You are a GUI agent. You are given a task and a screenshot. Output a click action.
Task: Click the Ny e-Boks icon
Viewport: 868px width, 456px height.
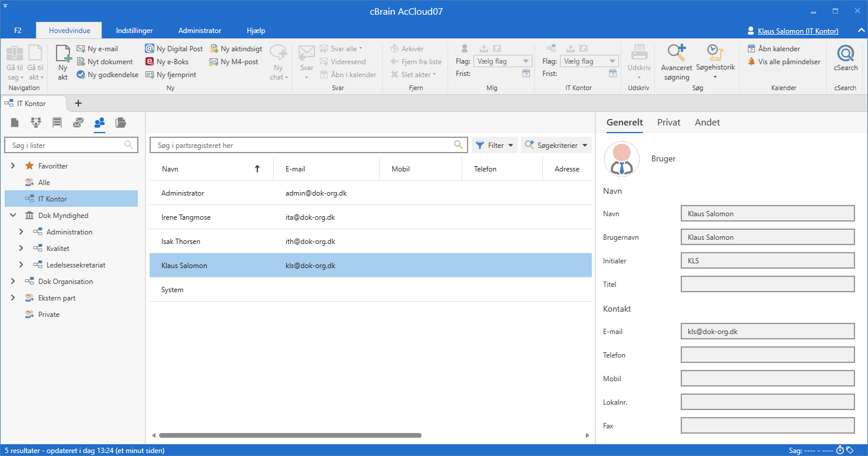[x=151, y=62]
